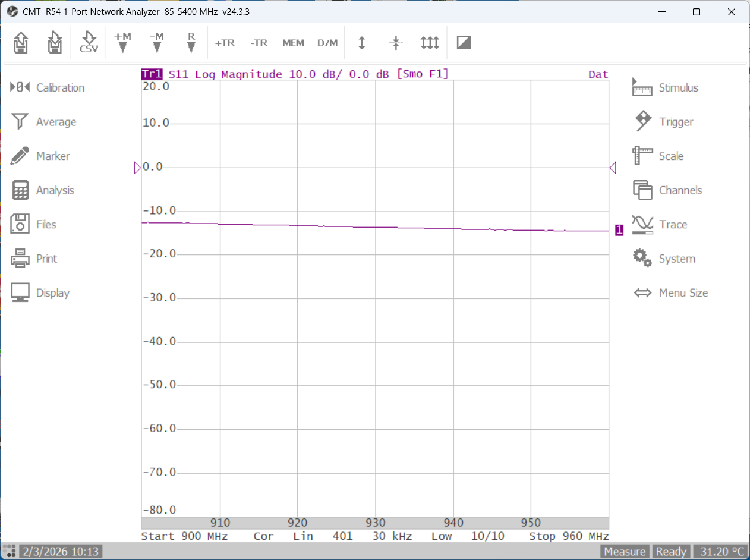Select the Tr1 trace label
This screenshot has width=750, height=560.
coord(152,74)
